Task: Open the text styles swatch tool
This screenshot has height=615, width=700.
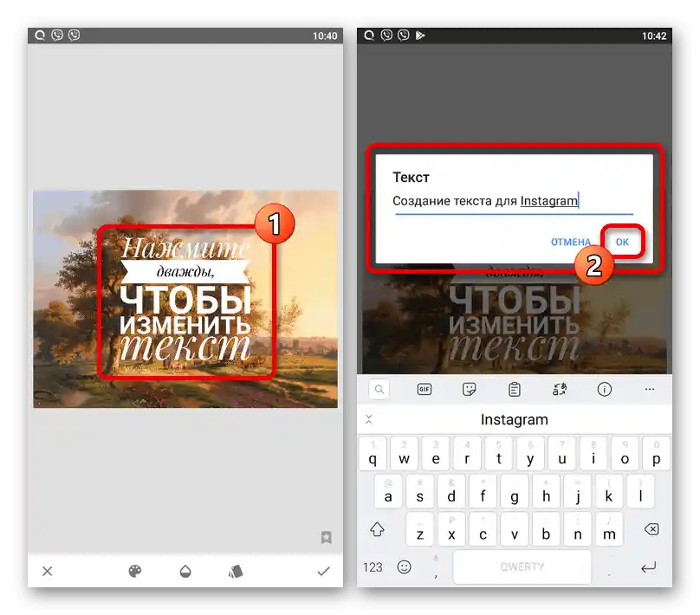Action: [x=236, y=572]
